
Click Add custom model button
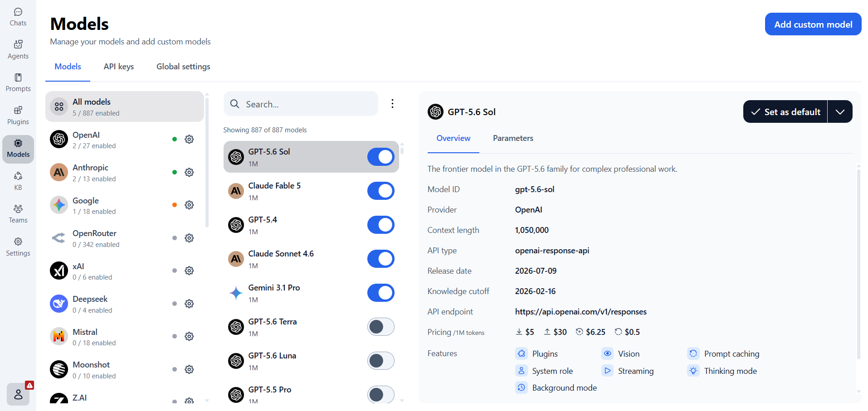tap(813, 24)
